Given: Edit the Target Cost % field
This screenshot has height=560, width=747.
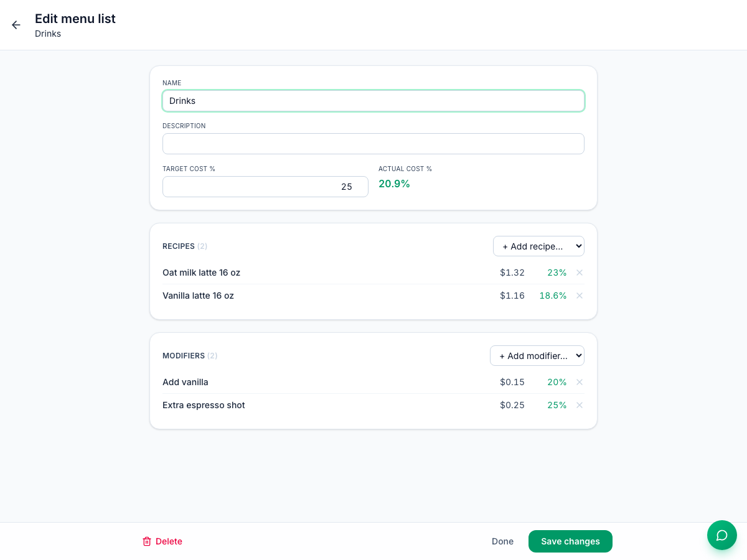Looking at the screenshot, I should 265,187.
